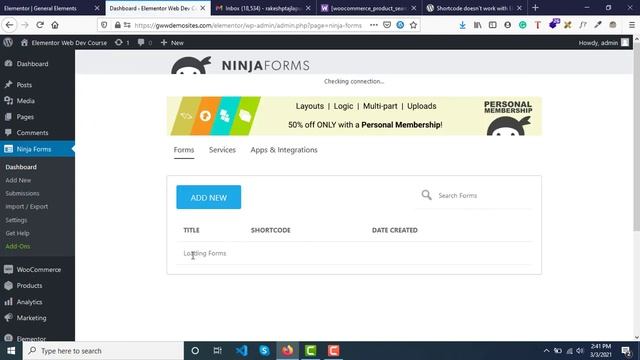640x360 pixels.
Task: Open Marketing in the sidebar
Action: point(31,318)
